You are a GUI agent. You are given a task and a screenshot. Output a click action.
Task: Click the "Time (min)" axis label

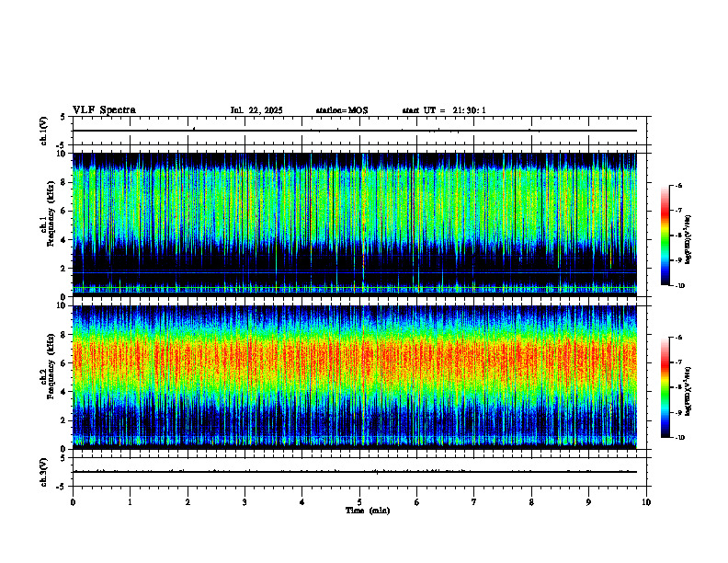(368, 511)
